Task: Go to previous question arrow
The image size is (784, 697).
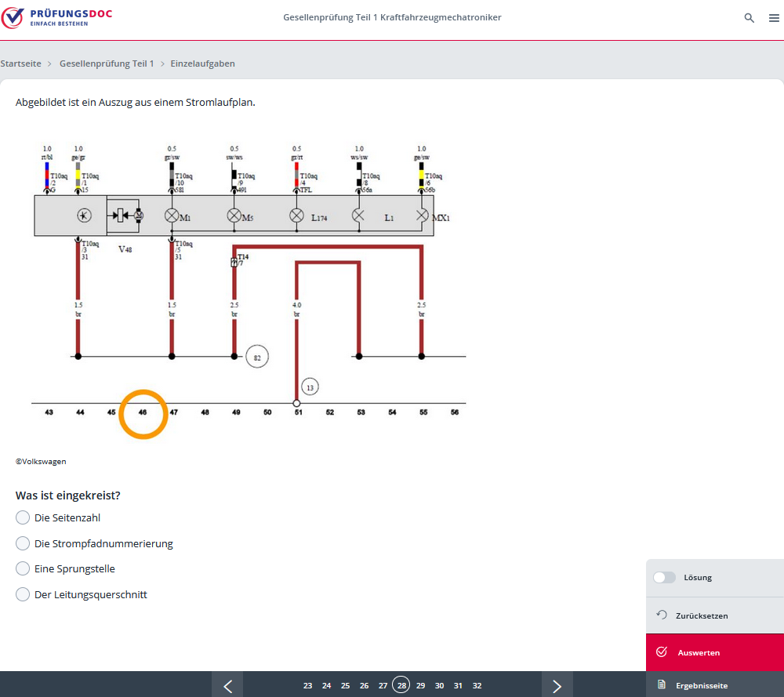Action: pos(227,685)
